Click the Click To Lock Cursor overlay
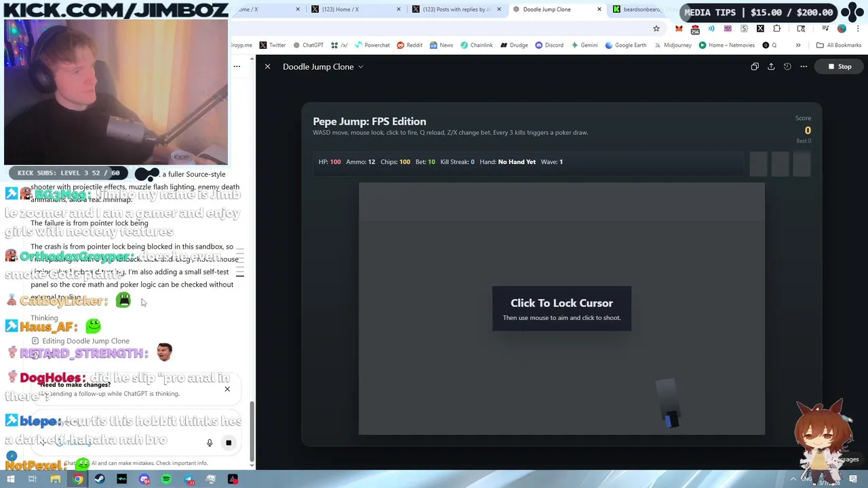The height and width of the screenshot is (488, 868). [561, 308]
